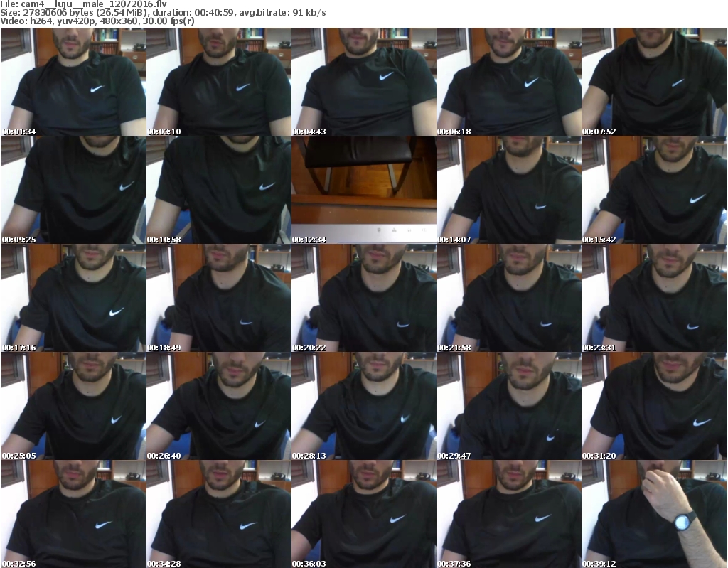Open the frame stamped 00:31:20

coord(654,406)
